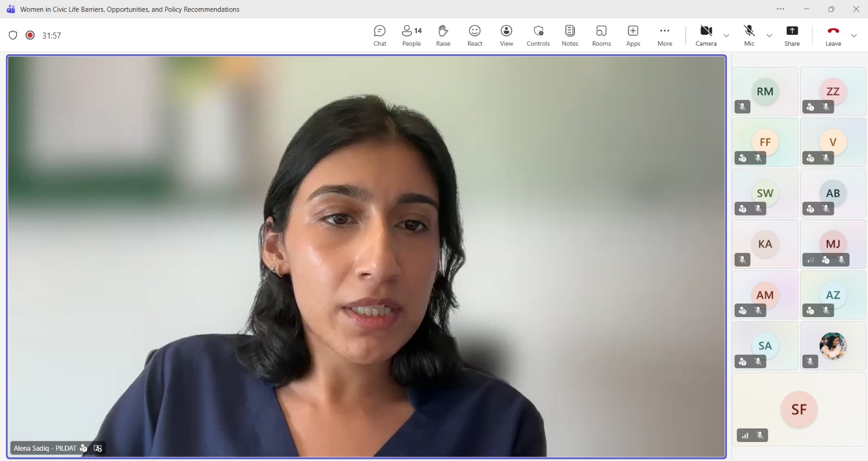Open the meeting Notes
868x461 pixels.
pos(570,35)
